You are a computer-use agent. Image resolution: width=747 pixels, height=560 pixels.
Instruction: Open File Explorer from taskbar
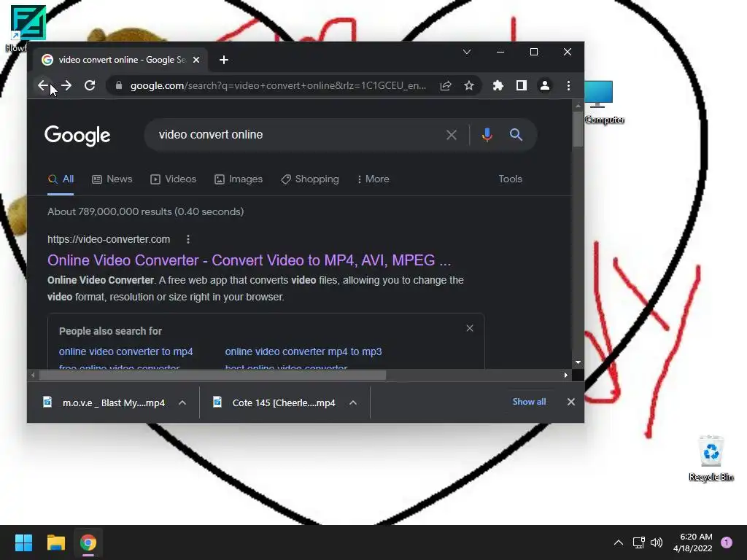(55, 542)
